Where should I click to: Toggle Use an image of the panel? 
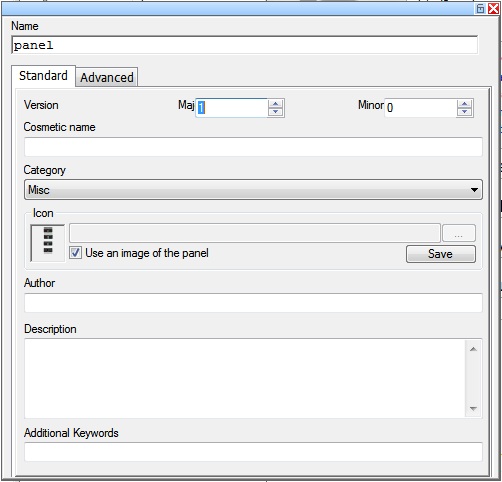click(x=75, y=253)
